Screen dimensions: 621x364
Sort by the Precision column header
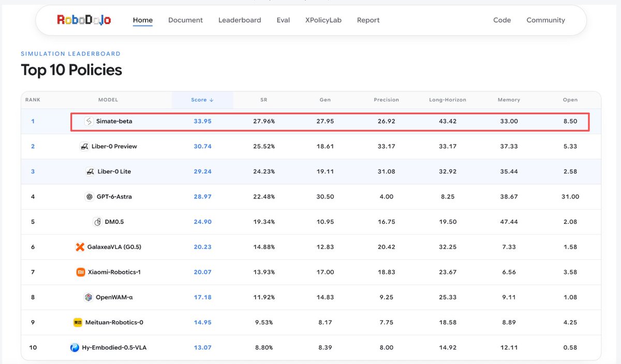(x=386, y=100)
